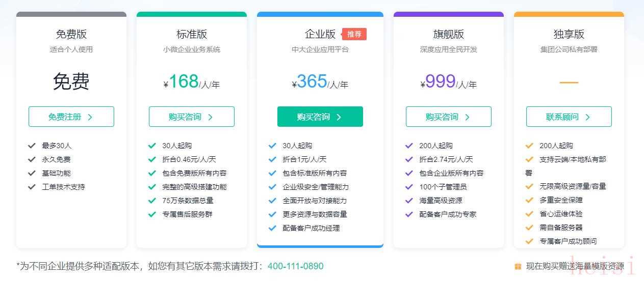Click the checkmark icon beside 永久免费
This screenshot has width=644, height=281.
(x=32, y=159)
